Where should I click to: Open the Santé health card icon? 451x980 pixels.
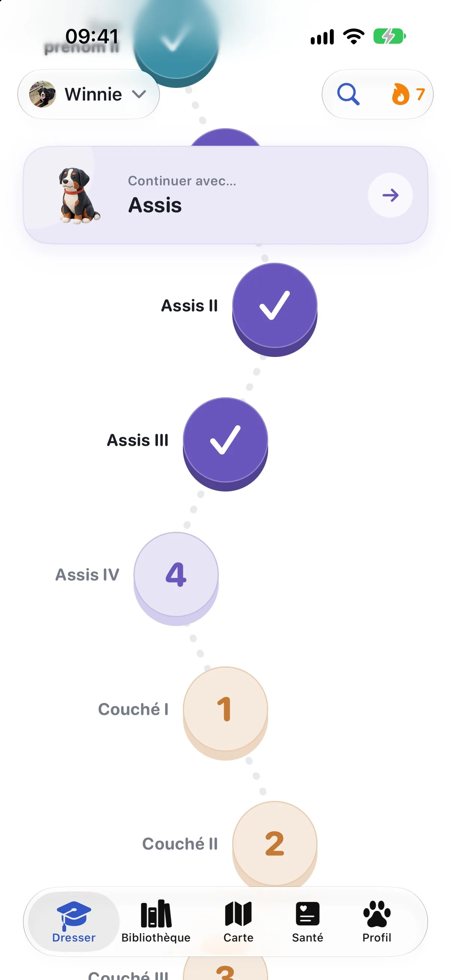(307, 914)
